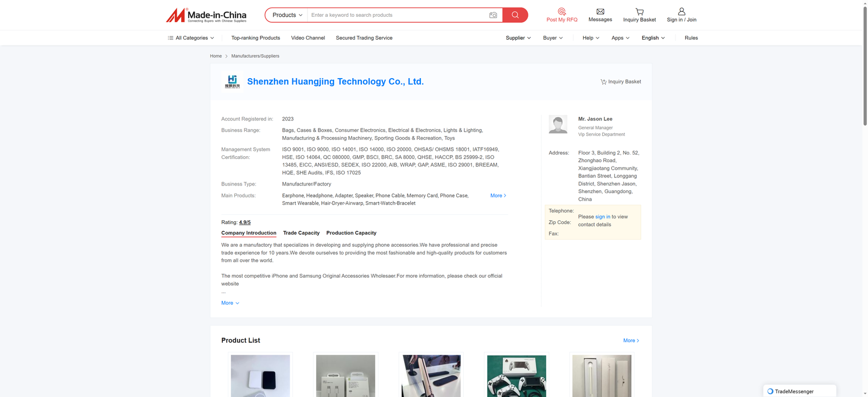Click the keyword search input field
The image size is (868, 397).
(x=396, y=15)
